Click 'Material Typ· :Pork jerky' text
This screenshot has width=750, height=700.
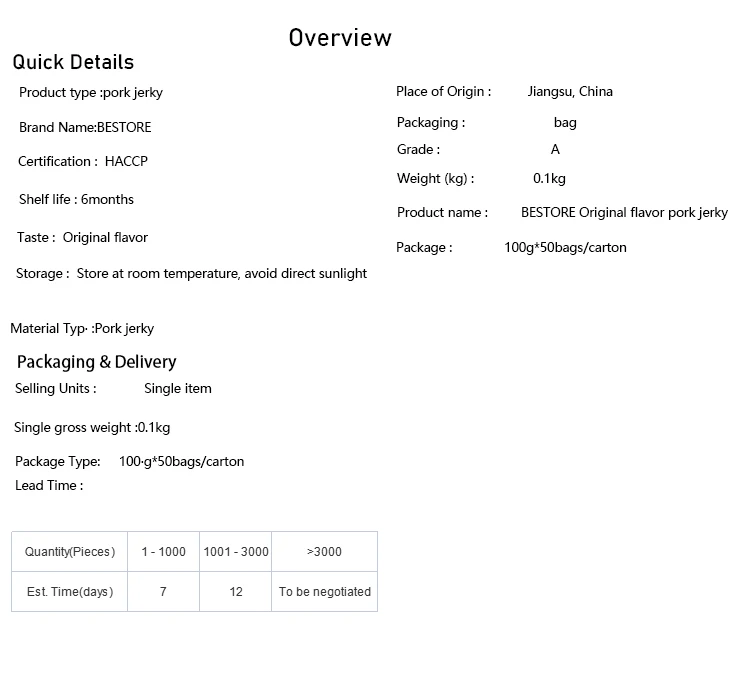coord(82,329)
